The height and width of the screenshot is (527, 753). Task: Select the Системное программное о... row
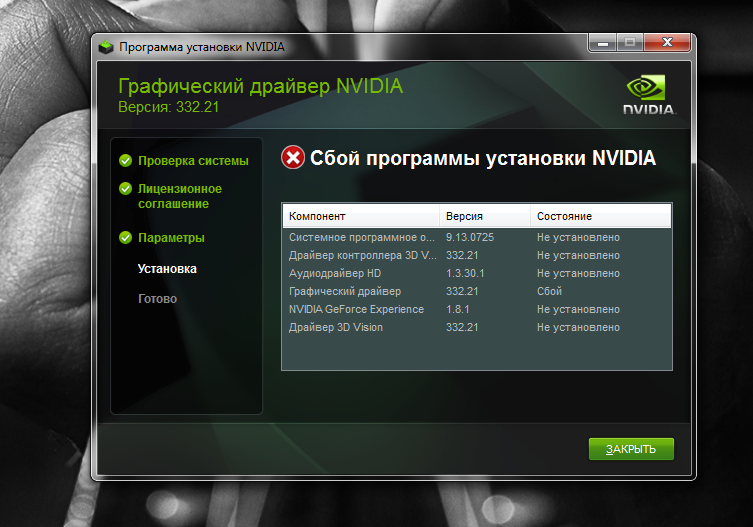tap(477, 237)
